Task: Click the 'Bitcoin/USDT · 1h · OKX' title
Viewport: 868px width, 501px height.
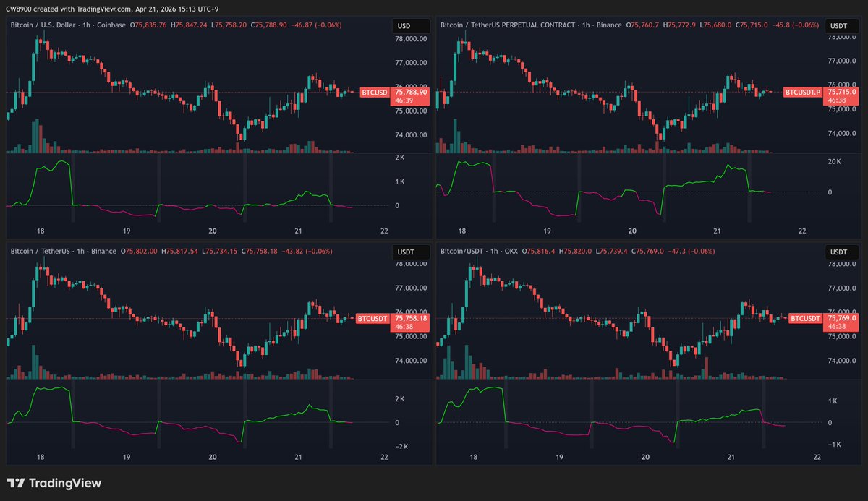Action: 480,252
